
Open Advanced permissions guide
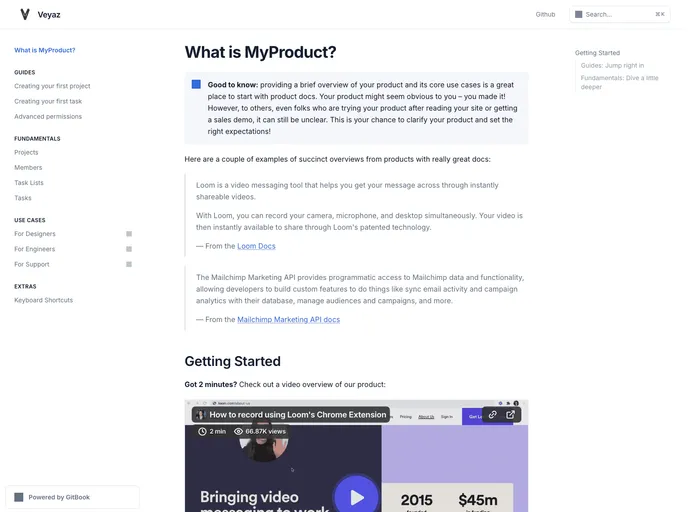tap(48, 116)
